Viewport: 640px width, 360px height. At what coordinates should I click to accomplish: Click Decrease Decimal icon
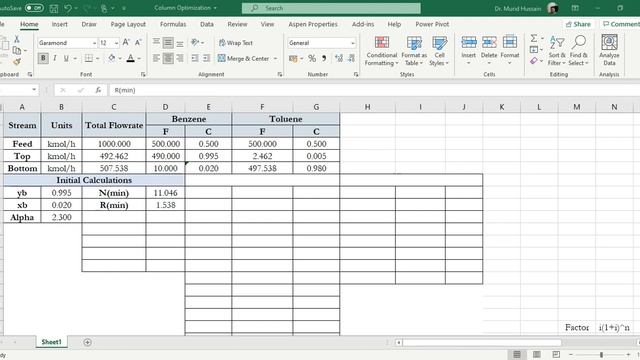coord(351,58)
